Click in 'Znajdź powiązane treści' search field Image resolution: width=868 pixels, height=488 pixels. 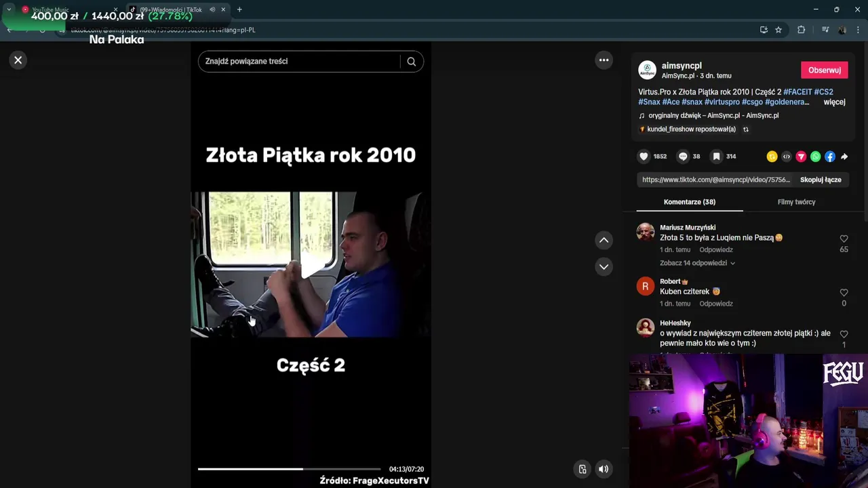coord(298,61)
